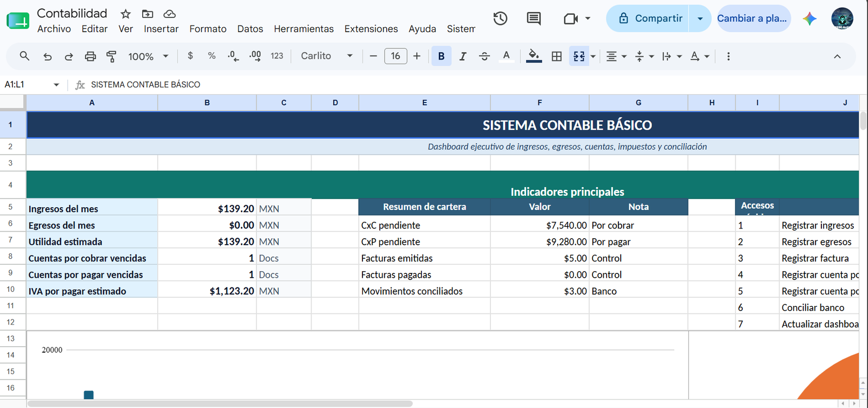Open the move to folder icon
This screenshot has height=408, width=868.
(148, 14)
